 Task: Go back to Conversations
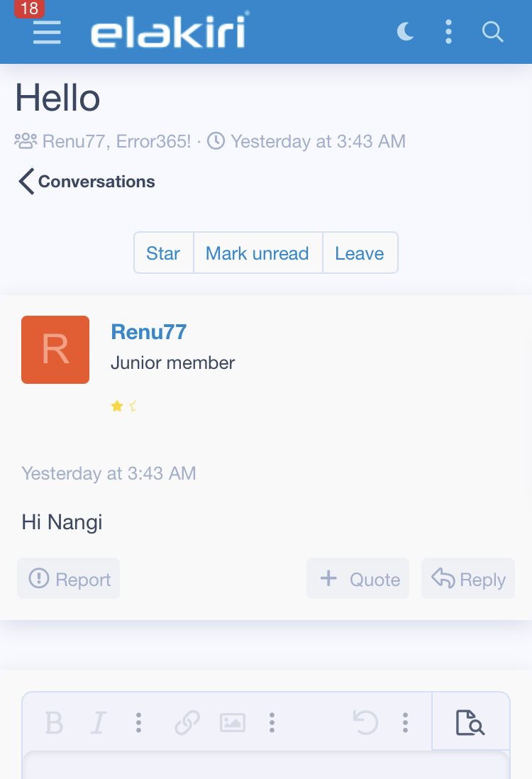pos(87,182)
